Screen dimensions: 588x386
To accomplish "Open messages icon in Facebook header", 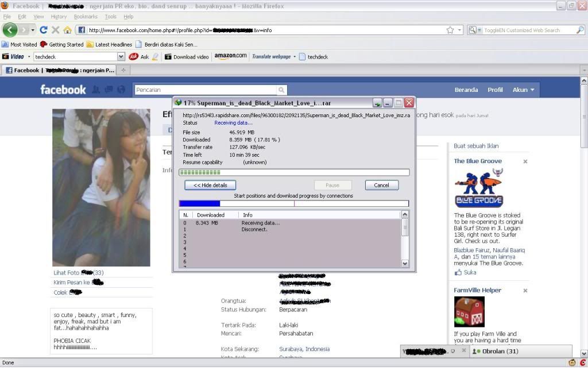I will 109,90.
